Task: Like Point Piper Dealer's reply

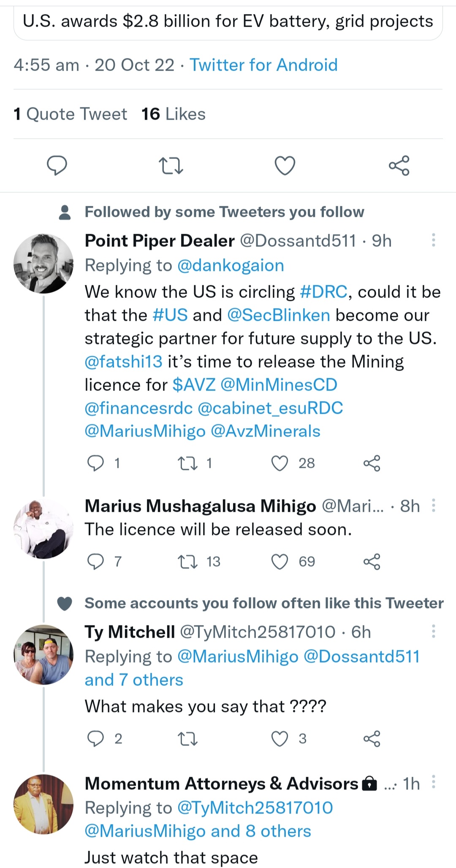Action: point(280,463)
